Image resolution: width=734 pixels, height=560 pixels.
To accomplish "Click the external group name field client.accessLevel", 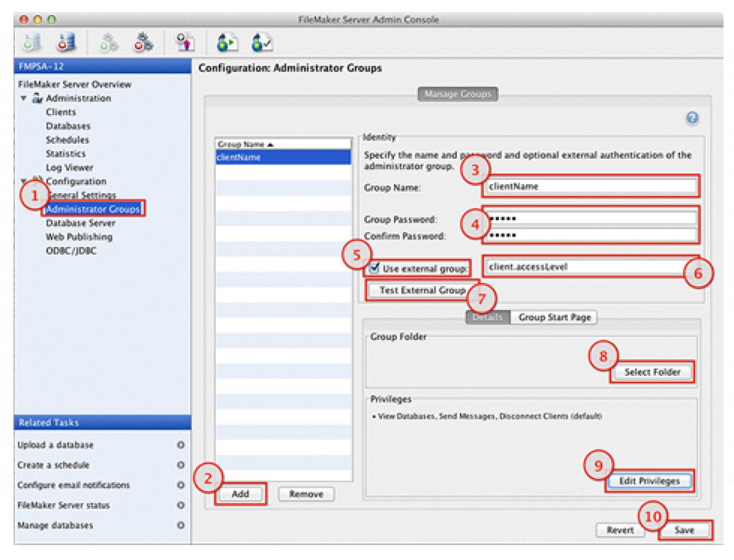I will tap(591, 267).
